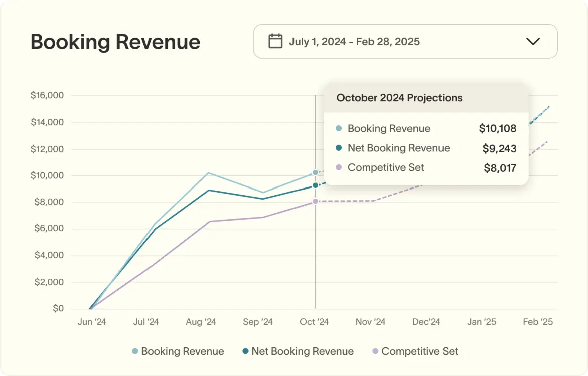The width and height of the screenshot is (588, 376).
Task: Click Booking Revenue data point at Oct '24
Action: tap(315, 172)
